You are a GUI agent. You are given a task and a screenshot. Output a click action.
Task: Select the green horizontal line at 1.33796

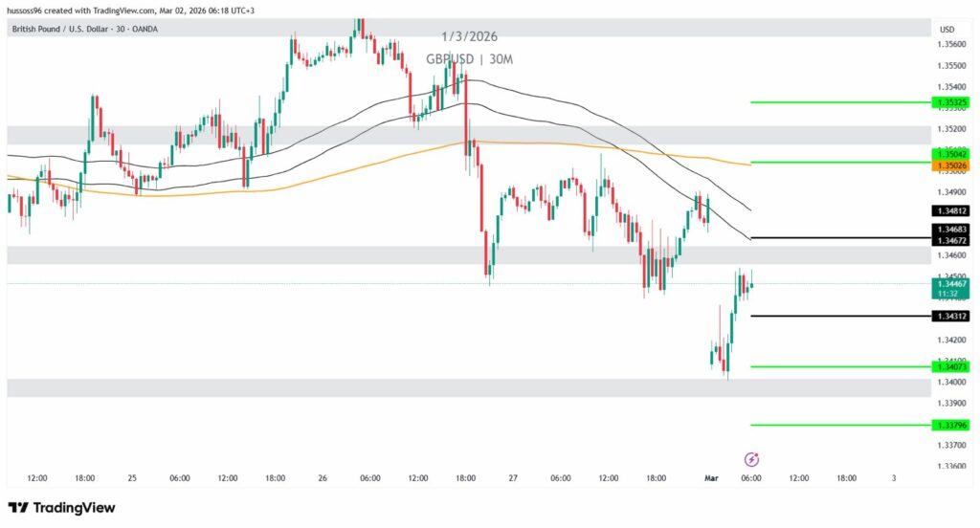(x=833, y=425)
